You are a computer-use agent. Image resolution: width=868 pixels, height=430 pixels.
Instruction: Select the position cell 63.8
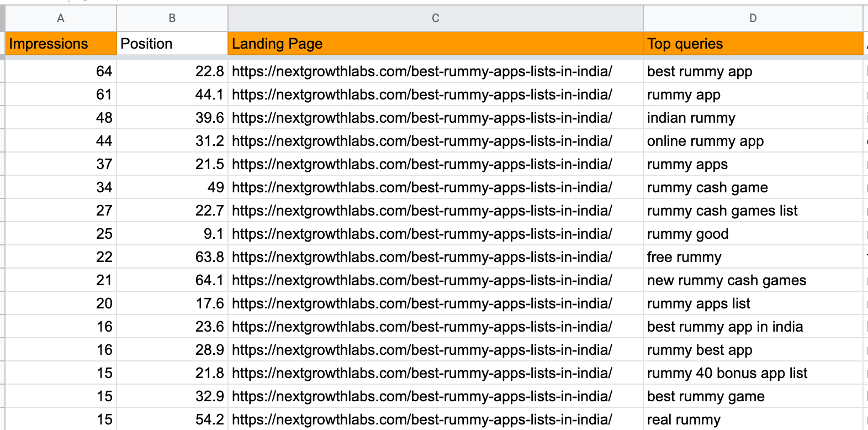(x=172, y=257)
